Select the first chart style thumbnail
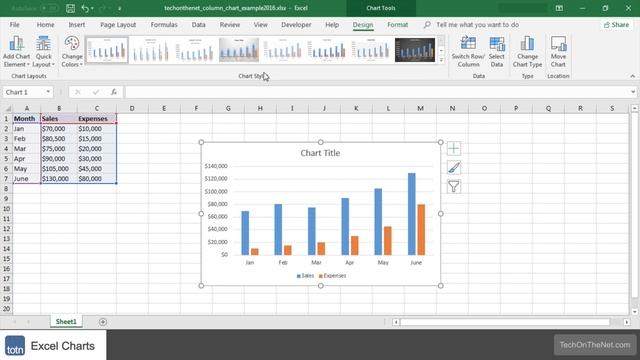Viewport: 640px width, 360px height. [x=107, y=50]
